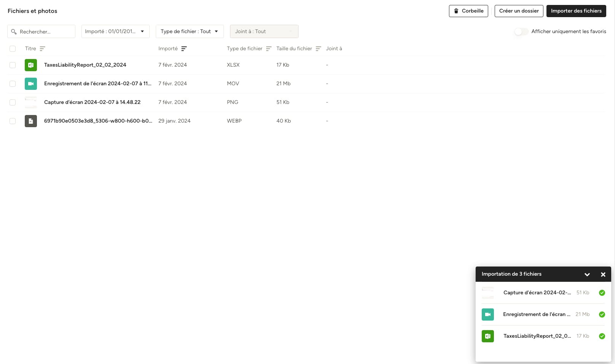Viewport: 615px width, 364px height.
Task: Check the Enregistrement de l'écran row checkbox
Action: [13, 84]
